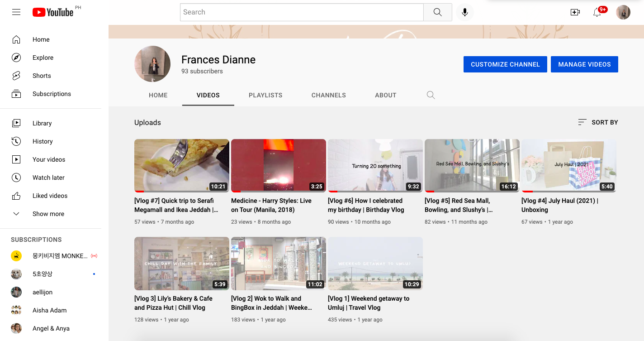Image resolution: width=644 pixels, height=341 pixels.
Task: Click the Shorts label in sidebar
Action: (42, 76)
